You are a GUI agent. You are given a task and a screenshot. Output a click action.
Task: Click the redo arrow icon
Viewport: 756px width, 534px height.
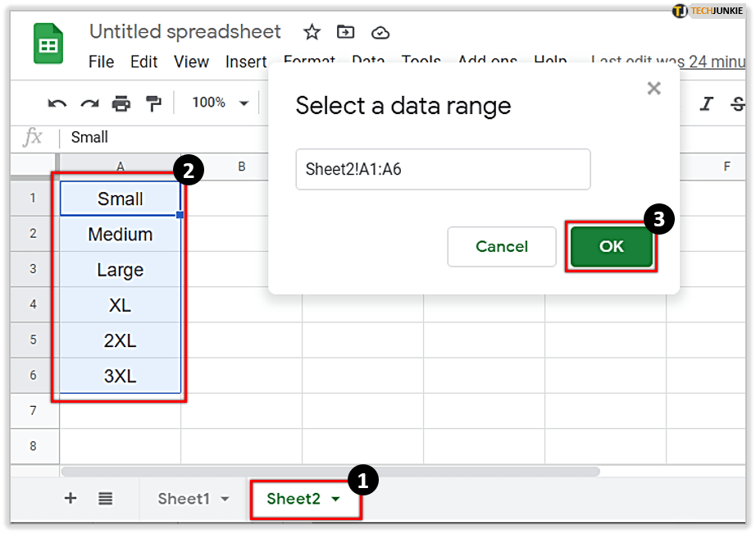pos(89,103)
